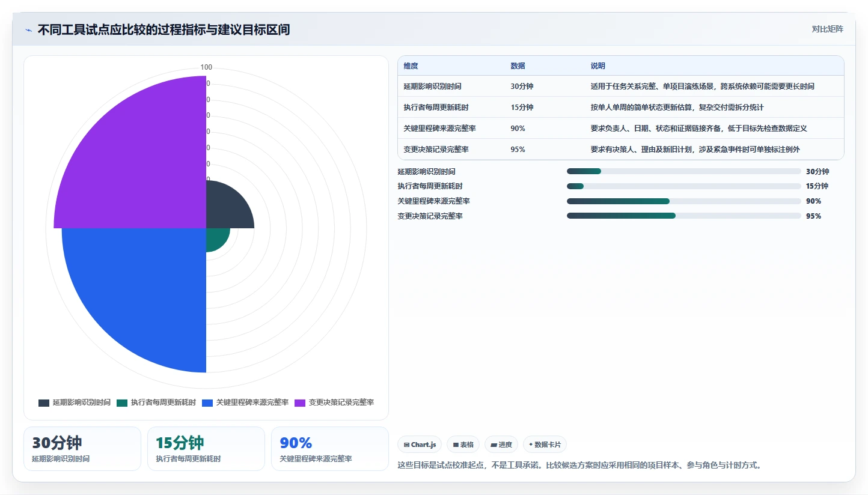Click the 数据 column header
Image resolution: width=868 pixels, height=495 pixels.
click(x=518, y=66)
